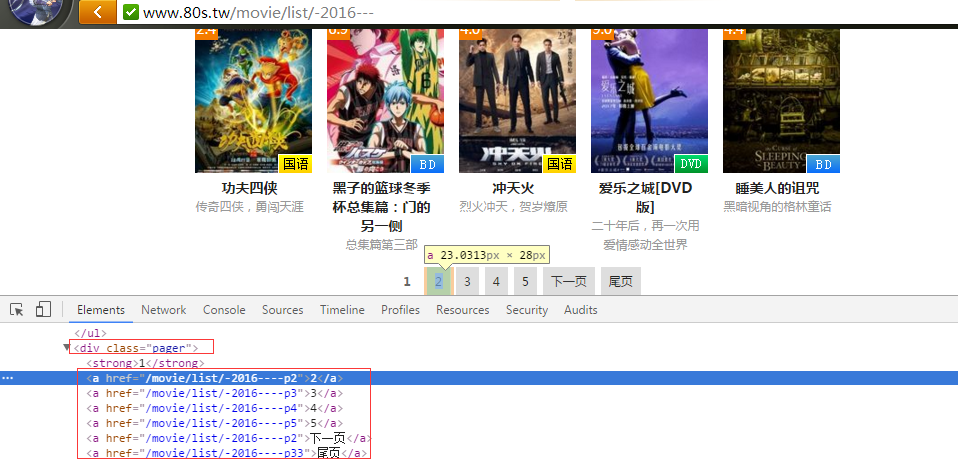This screenshot has height=461, width=958.
Task: Go to page 5 in the pager
Action: [525, 281]
